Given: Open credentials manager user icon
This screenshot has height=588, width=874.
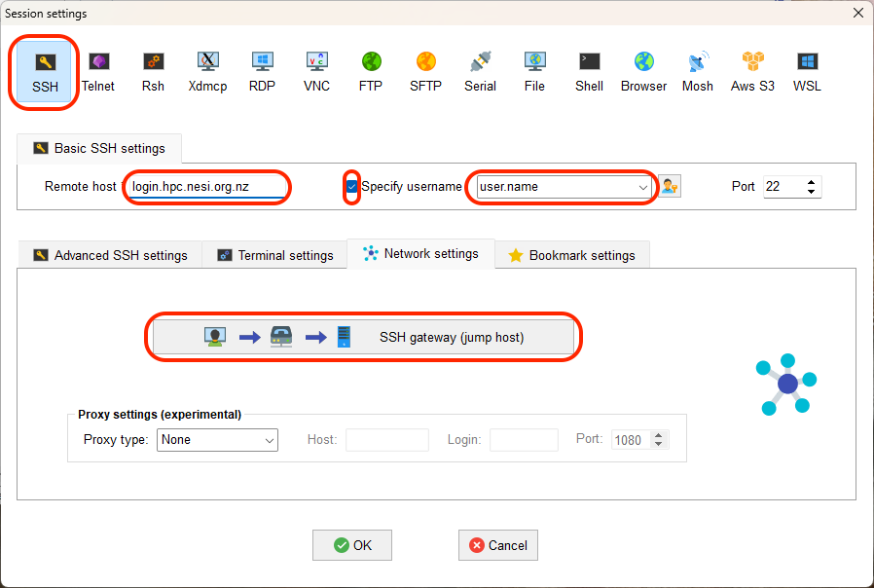Looking at the screenshot, I should tap(670, 186).
